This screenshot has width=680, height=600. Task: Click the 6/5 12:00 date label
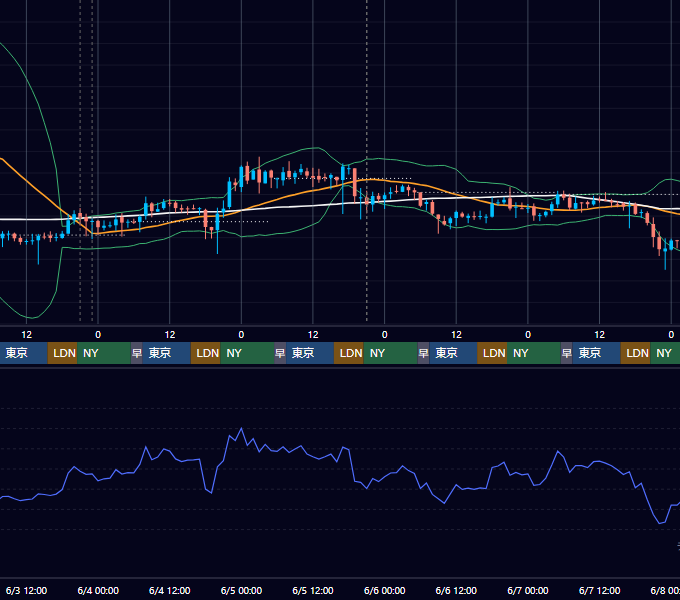(x=313, y=590)
